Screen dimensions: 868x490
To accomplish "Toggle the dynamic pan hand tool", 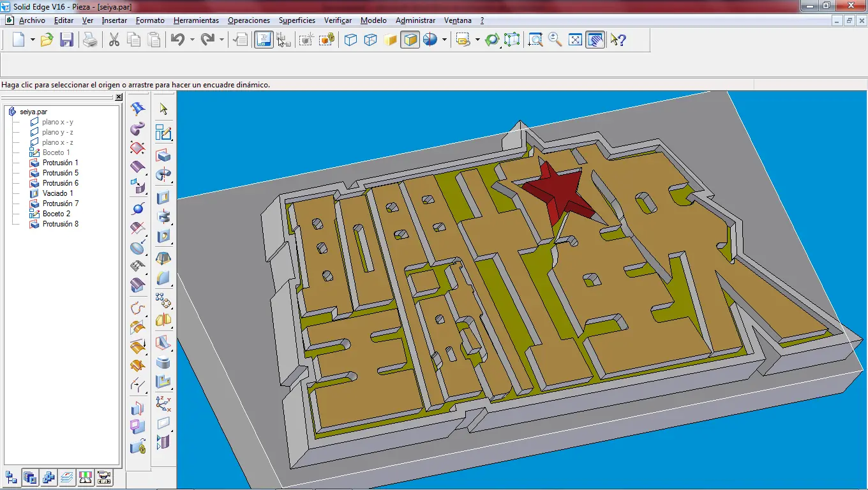I will point(595,40).
